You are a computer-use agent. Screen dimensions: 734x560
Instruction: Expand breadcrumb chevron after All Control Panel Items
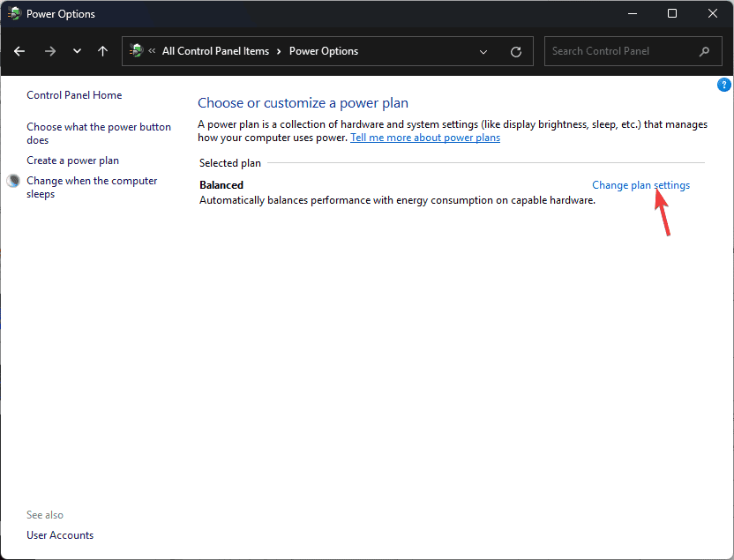(x=279, y=51)
